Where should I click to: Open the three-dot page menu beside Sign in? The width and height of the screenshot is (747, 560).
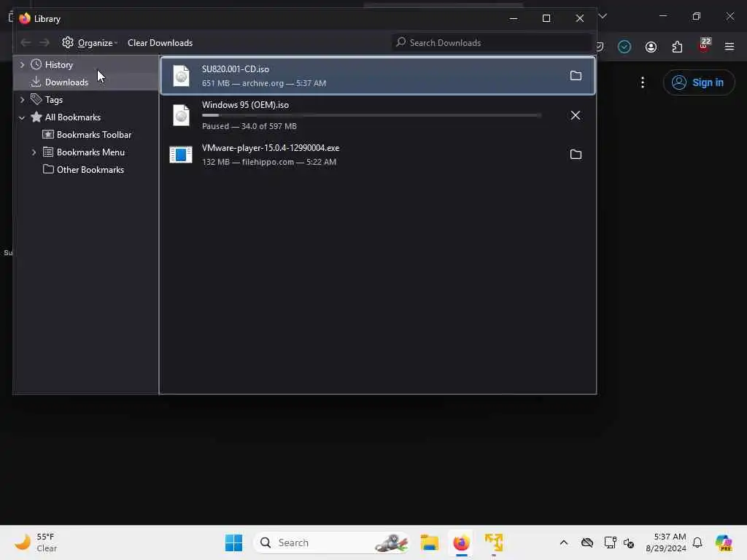643,82
